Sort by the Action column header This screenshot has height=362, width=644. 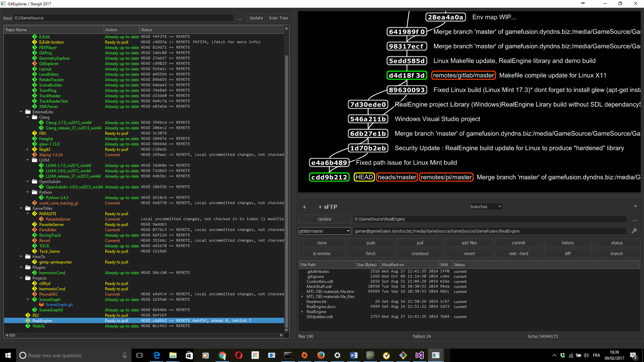122,30
